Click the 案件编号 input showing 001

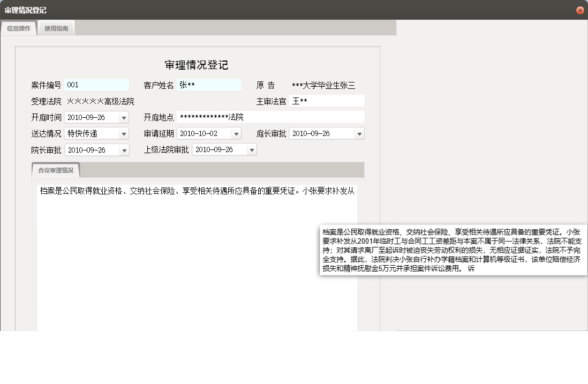point(96,84)
